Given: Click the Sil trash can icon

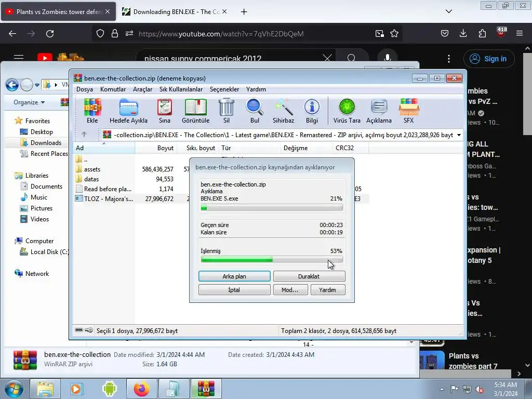Looking at the screenshot, I should [x=227, y=111].
